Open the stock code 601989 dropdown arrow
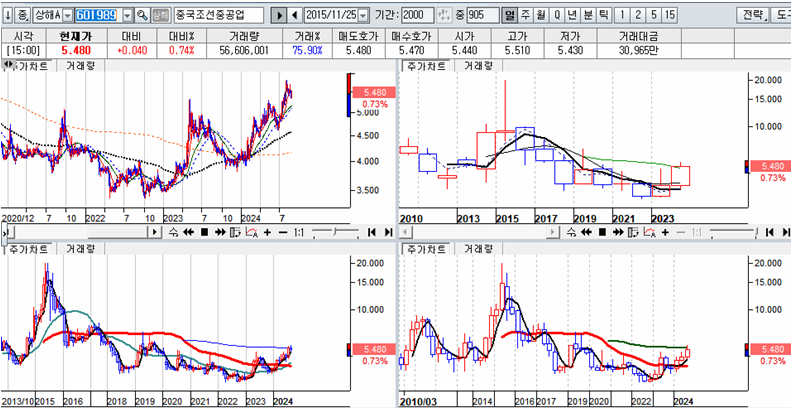Viewport: 791px width, 411px height. point(128,16)
